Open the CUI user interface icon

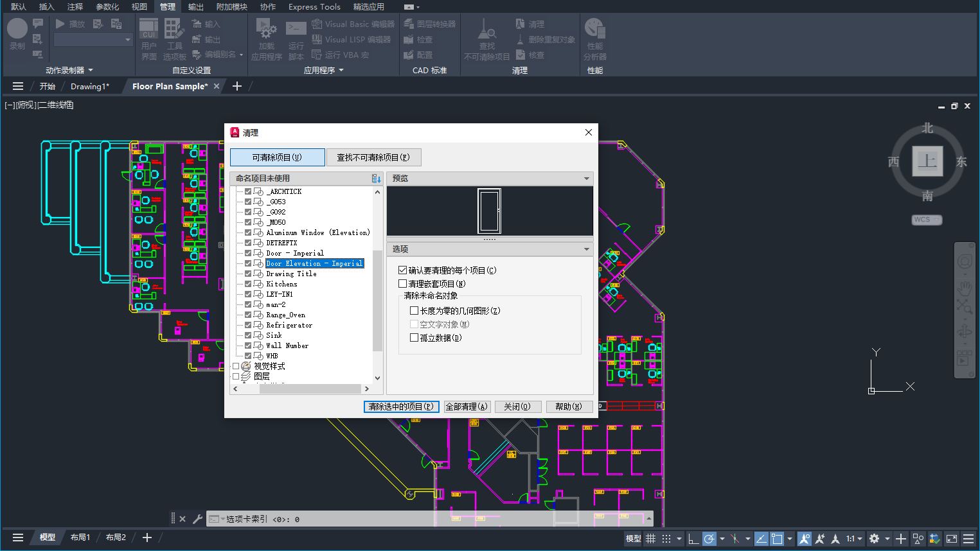pyautogui.click(x=148, y=30)
